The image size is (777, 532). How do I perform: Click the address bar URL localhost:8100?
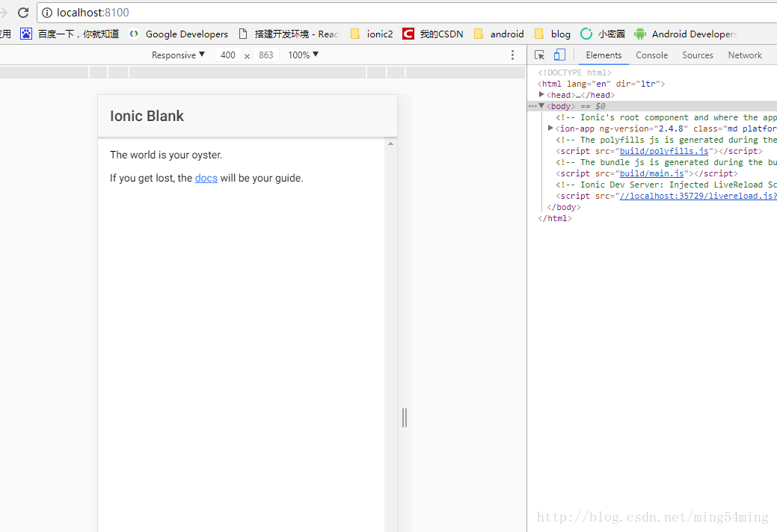pos(93,13)
